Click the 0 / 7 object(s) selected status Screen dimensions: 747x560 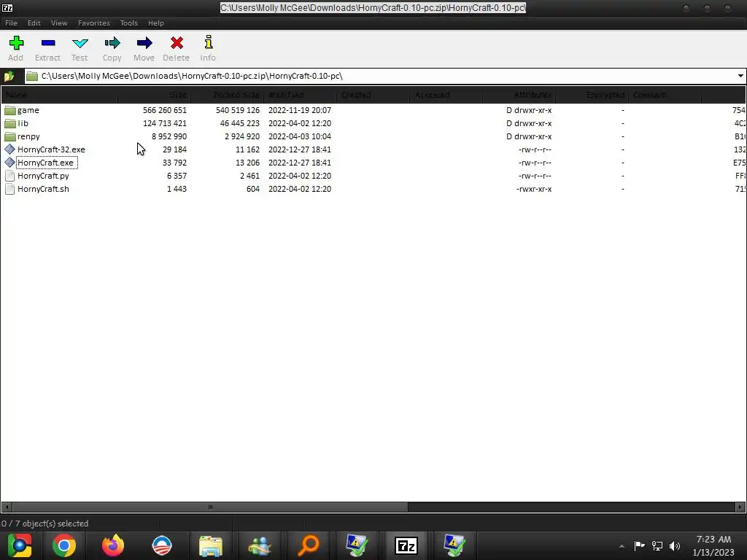coord(44,524)
